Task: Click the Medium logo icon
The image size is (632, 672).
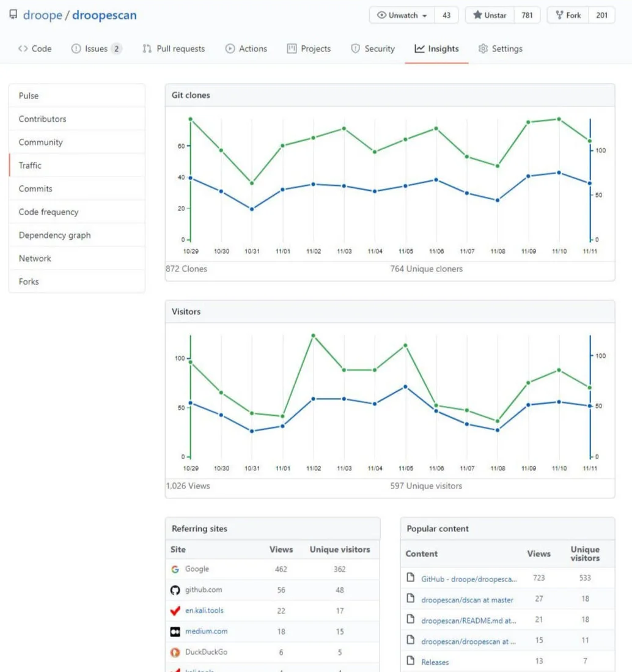Action: click(175, 632)
